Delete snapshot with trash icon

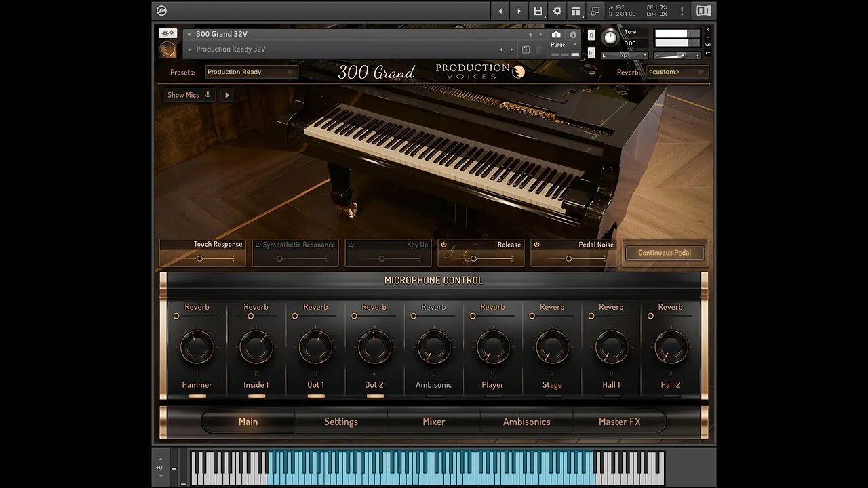539,49
